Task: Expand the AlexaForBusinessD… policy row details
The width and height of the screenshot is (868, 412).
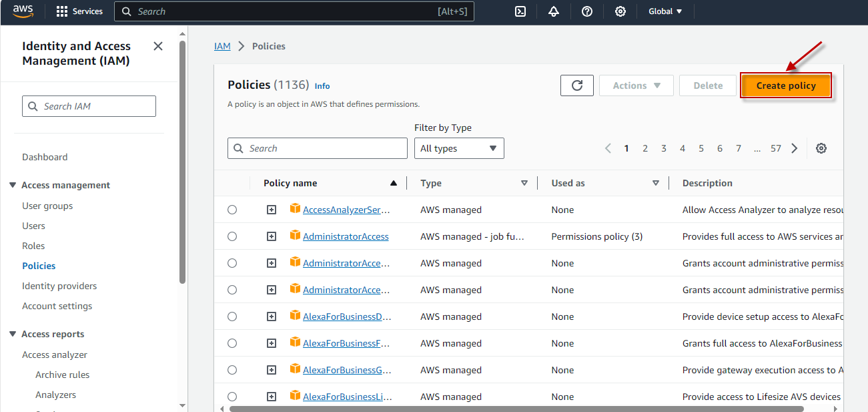Action: point(272,317)
